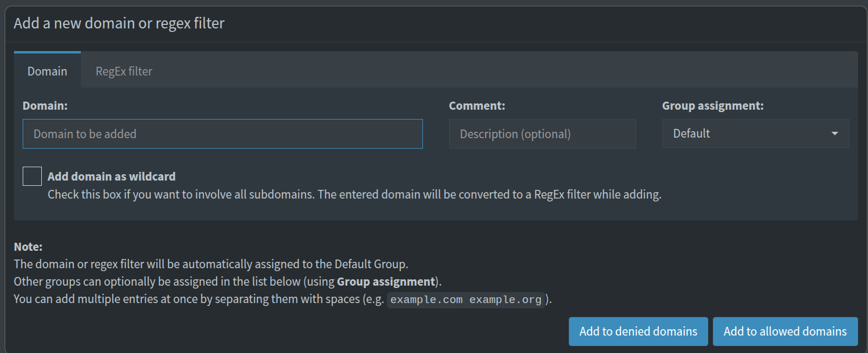
Task: Focus the 'Domain to be added' input field
Action: pos(223,134)
